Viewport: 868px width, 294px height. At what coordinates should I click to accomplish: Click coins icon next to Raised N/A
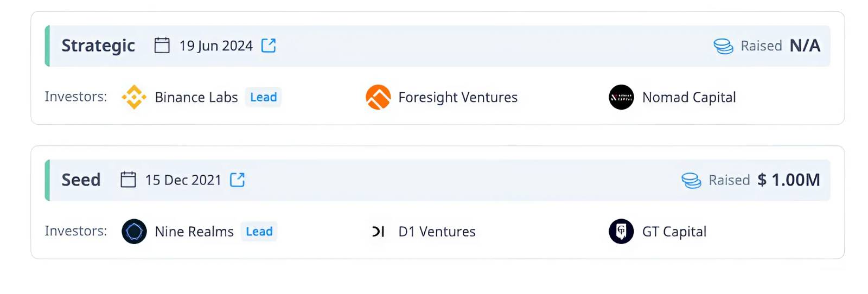click(723, 46)
